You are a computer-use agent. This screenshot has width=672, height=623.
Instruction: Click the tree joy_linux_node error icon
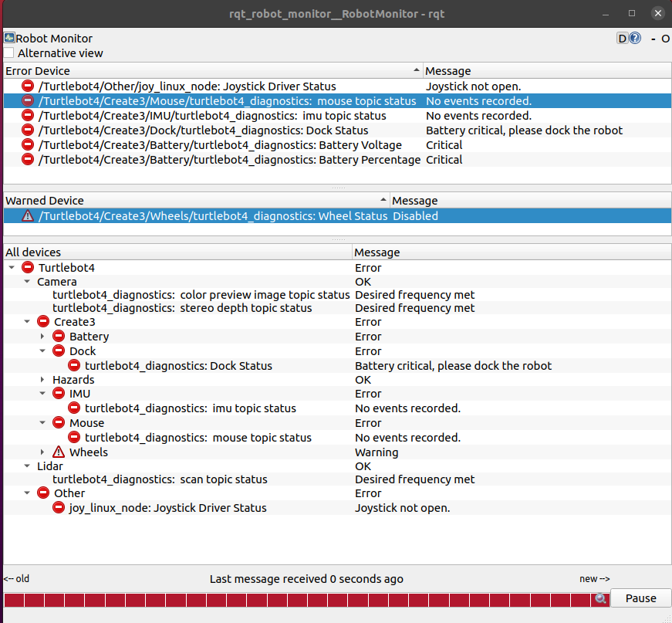click(59, 507)
